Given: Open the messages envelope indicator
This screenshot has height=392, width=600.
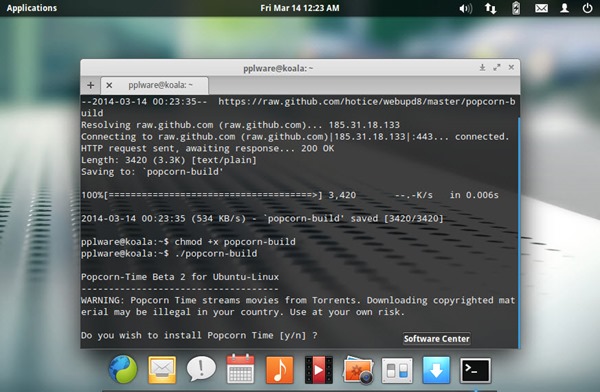Looking at the screenshot, I should coord(541,8).
